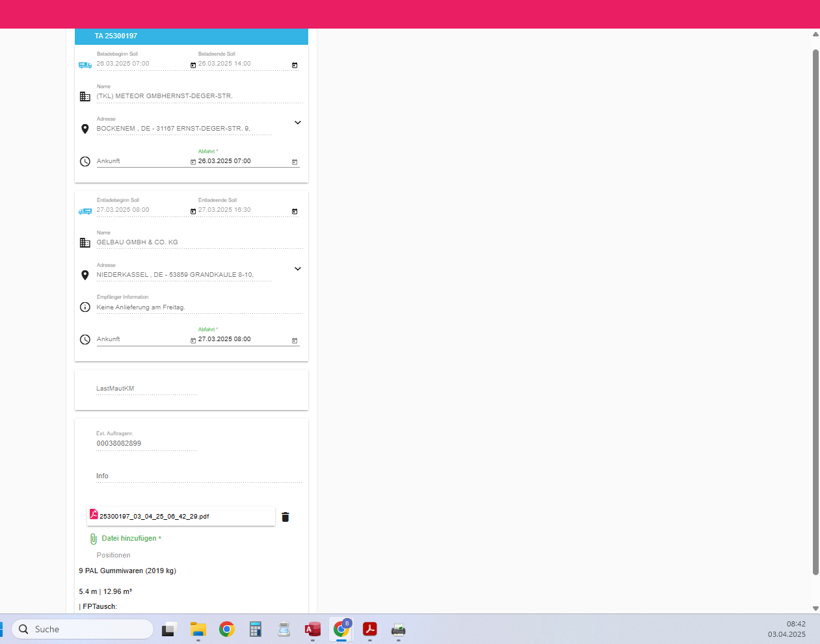Click the unloading Ankunft input field
The image size is (820, 644).
[142, 339]
